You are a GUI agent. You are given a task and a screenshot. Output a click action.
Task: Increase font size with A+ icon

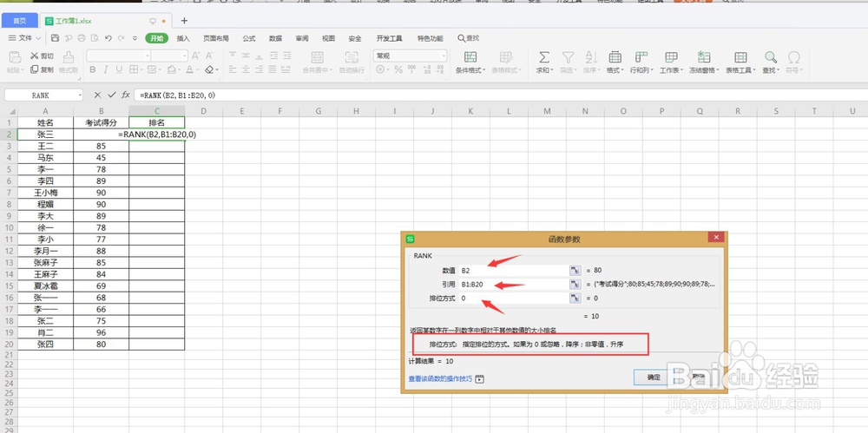[196, 56]
